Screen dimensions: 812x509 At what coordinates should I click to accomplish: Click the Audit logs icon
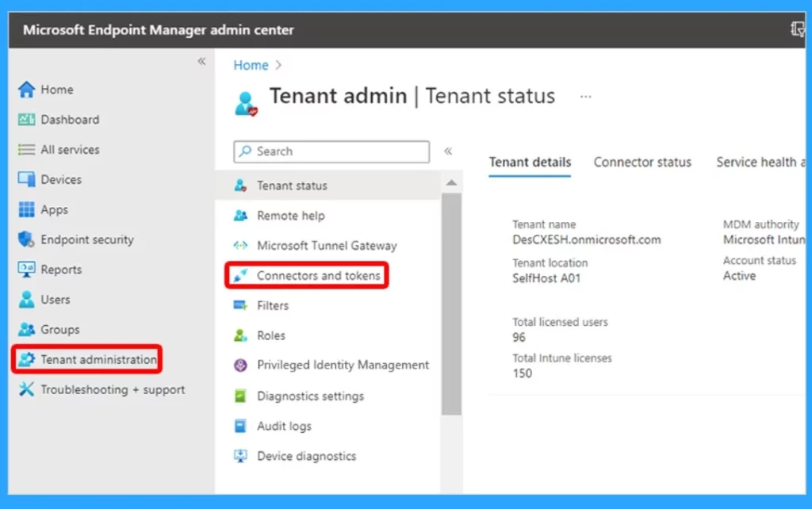point(240,427)
